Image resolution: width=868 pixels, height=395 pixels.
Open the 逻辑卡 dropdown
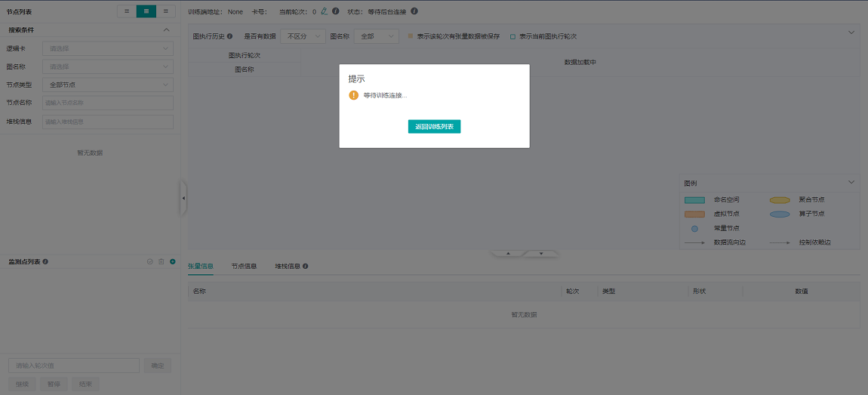pos(108,48)
